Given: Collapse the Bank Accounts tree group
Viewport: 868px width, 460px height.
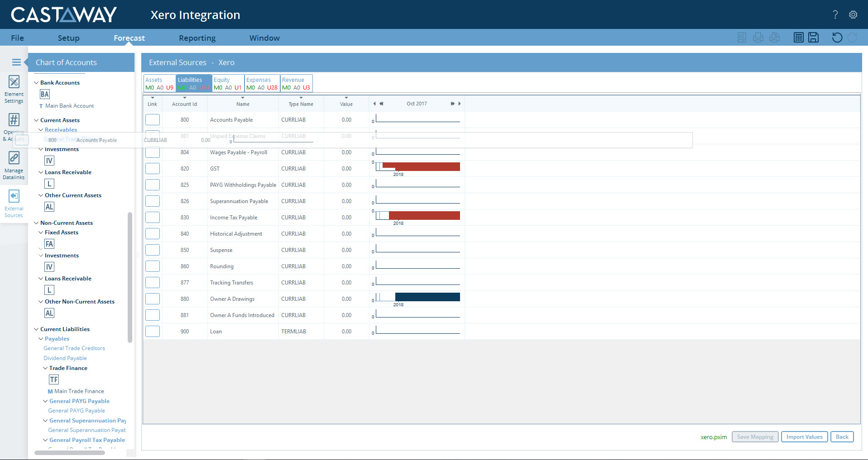Looking at the screenshot, I should (36, 83).
